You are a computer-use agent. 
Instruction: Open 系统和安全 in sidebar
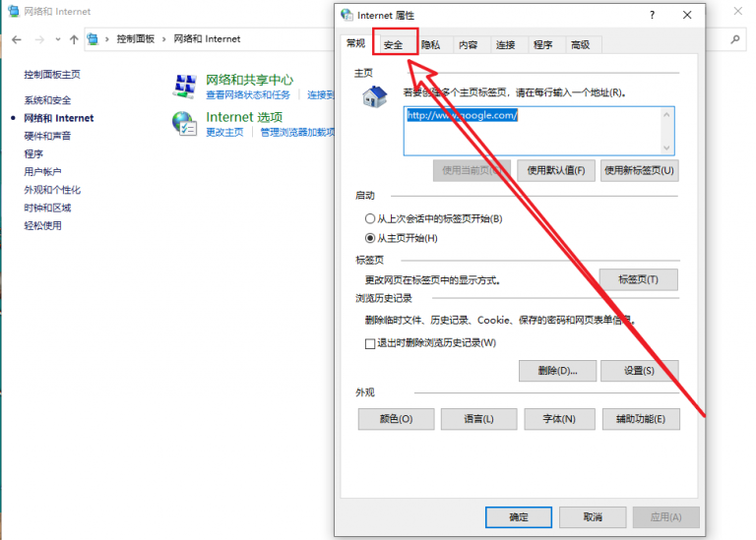coord(47,100)
